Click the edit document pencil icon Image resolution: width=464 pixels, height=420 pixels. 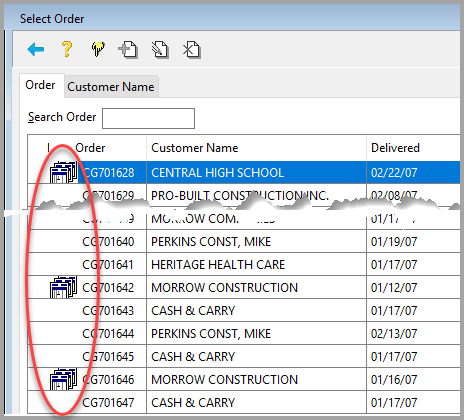pyautogui.click(x=160, y=50)
